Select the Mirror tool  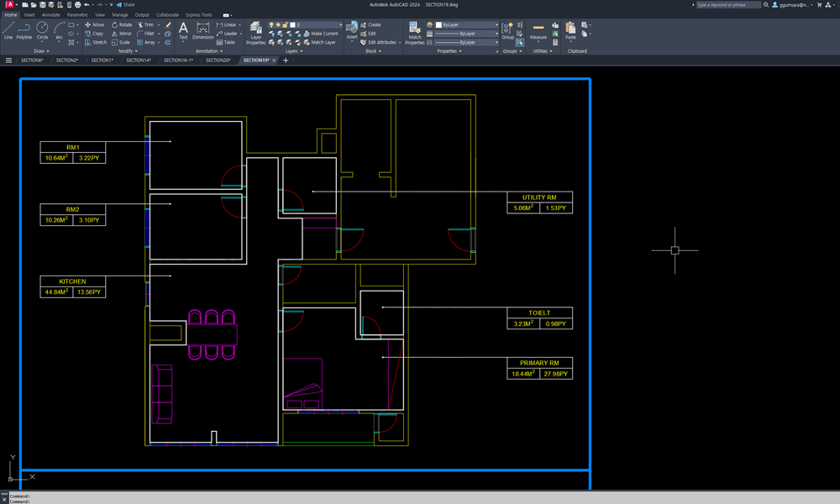point(122,34)
